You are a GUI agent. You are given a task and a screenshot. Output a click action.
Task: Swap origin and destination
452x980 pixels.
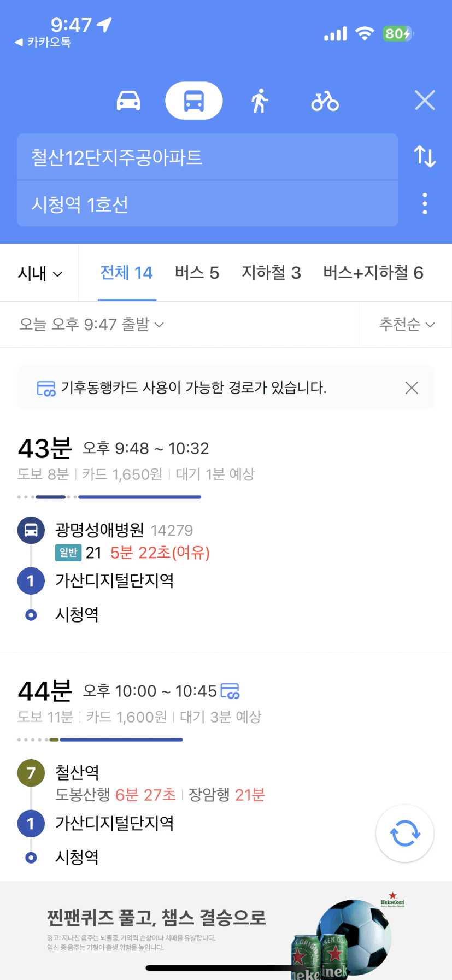[x=425, y=156]
